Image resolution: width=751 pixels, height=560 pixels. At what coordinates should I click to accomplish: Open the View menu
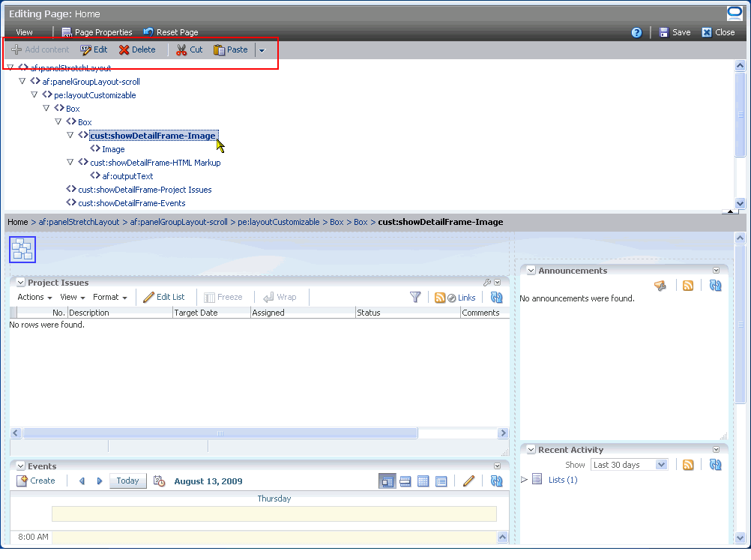24,32
